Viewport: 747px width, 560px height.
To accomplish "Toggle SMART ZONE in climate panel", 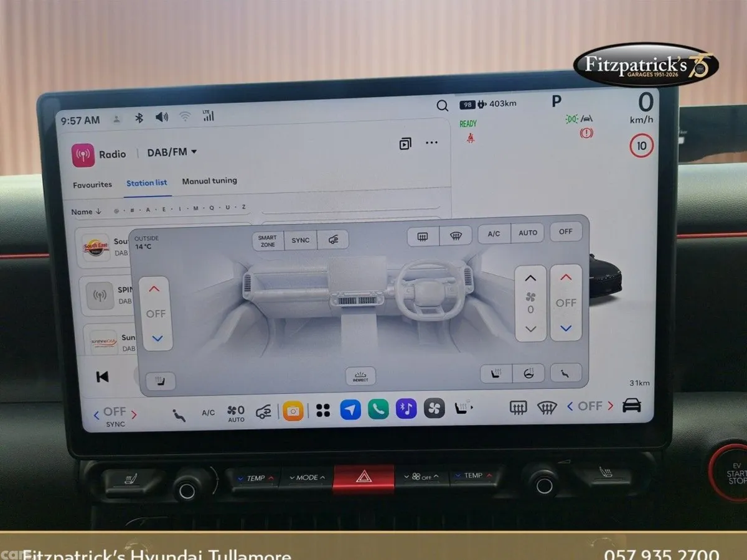I will [268, 241].
